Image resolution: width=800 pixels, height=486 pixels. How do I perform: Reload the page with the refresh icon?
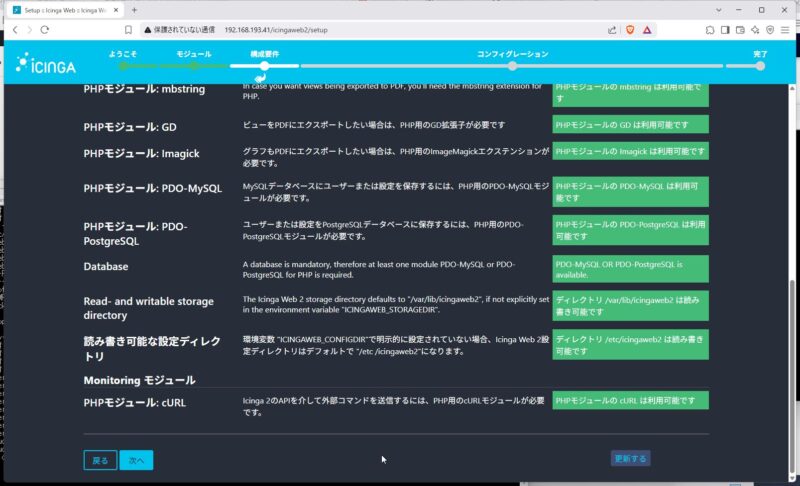(45, 30)
